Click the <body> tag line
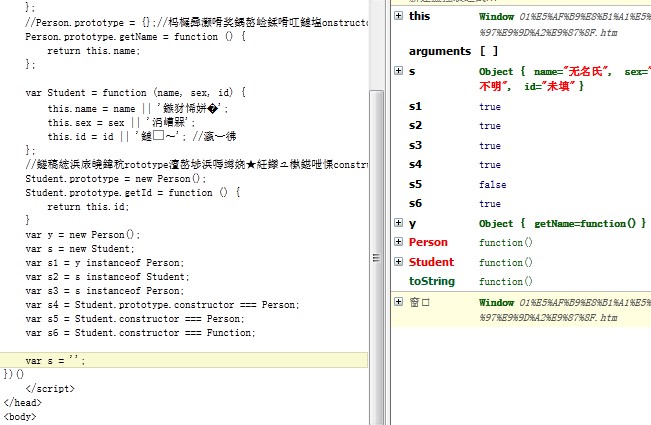The image size is (651, 425). (20, 417)
